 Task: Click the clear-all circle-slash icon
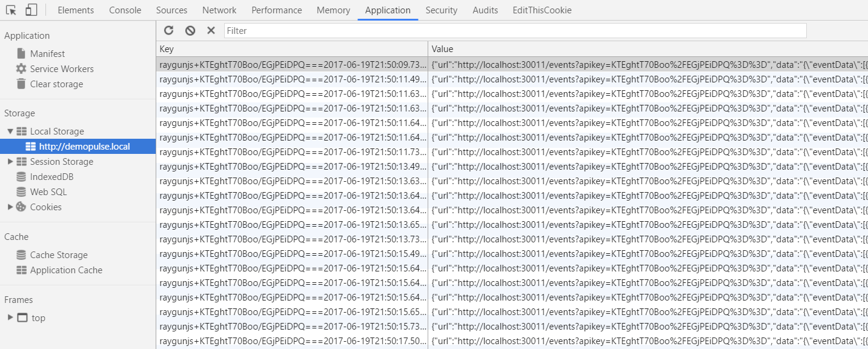190,30
